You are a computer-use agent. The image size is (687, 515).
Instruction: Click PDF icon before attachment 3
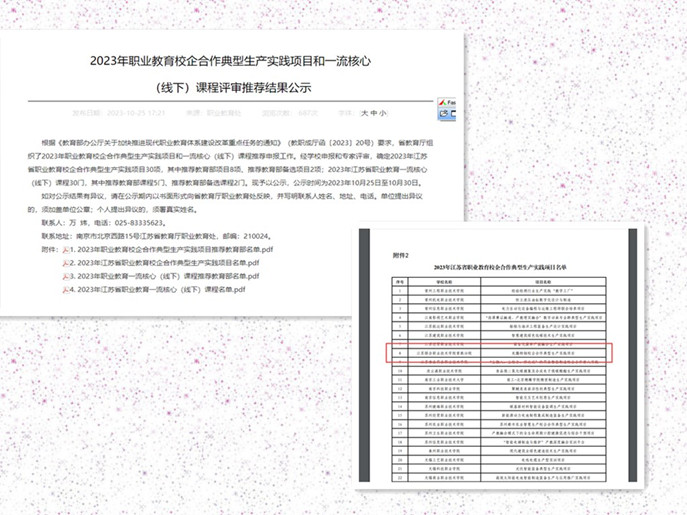tap(66, 276)
